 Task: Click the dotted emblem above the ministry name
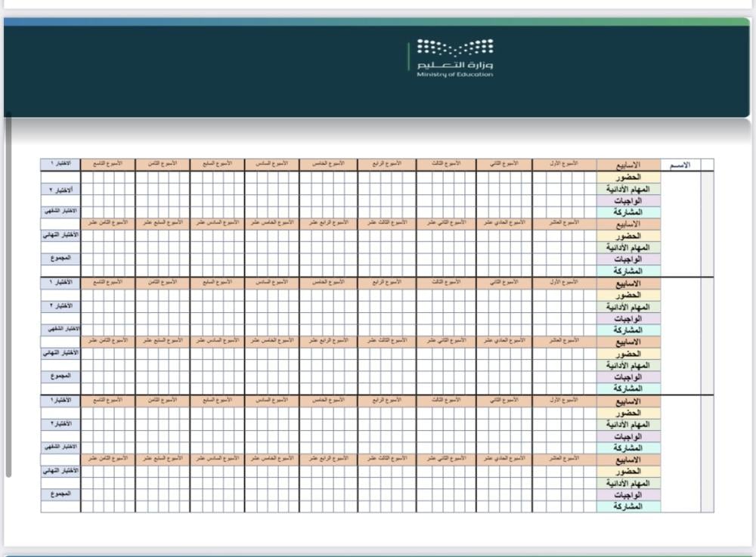pyautogui.click(x=455, y=48)
